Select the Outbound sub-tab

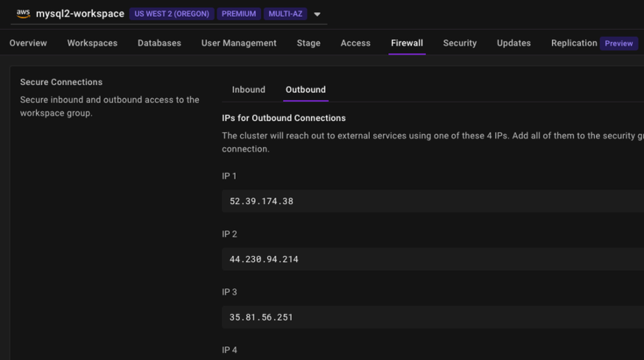[306, 89]
